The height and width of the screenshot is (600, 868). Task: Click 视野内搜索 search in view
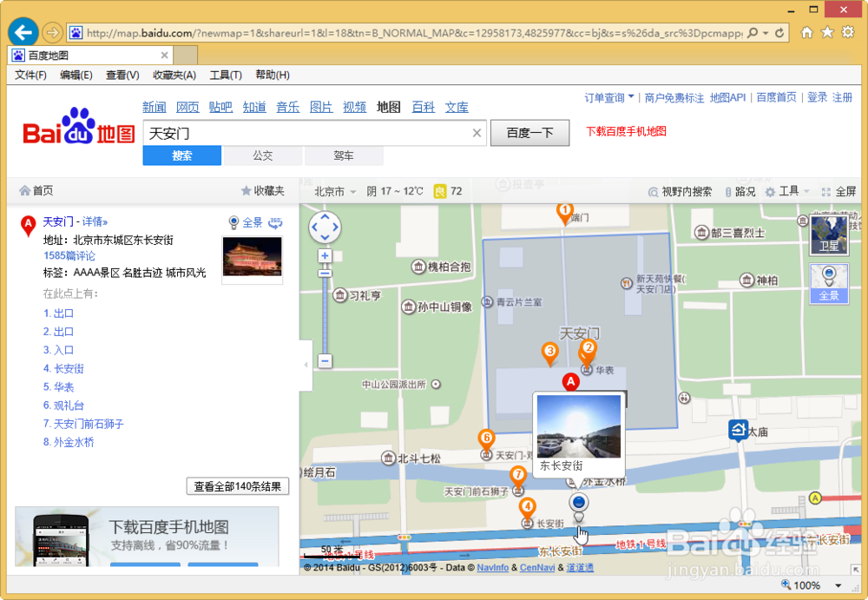coord(681,192)
